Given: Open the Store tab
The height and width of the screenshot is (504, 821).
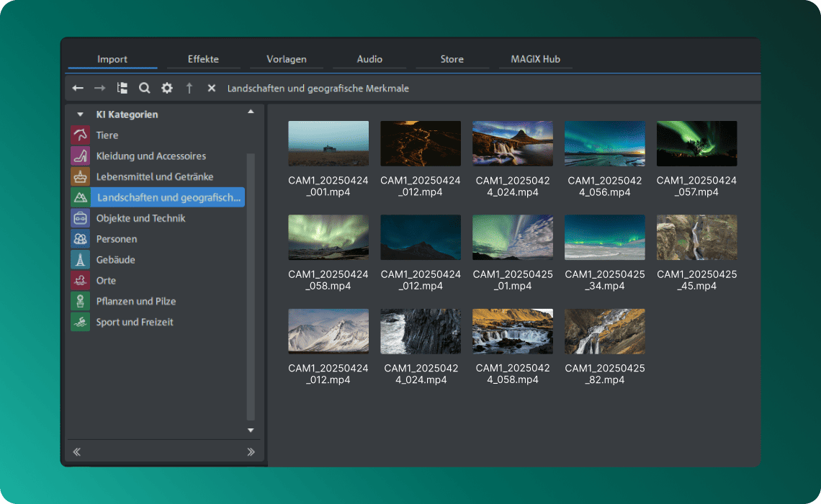Looking at the screenshot, I should point(452,59).
